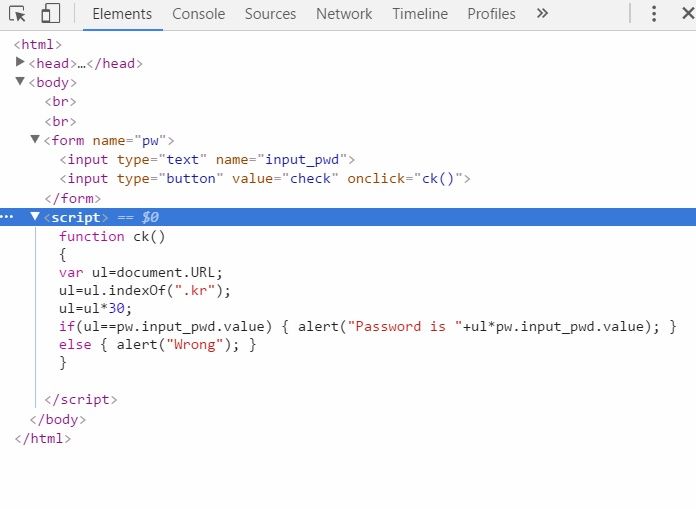Viewport: 696px width, 509px height.
Task: Click the "ul=ul*30;" line
Action: (x=95, y=308)
